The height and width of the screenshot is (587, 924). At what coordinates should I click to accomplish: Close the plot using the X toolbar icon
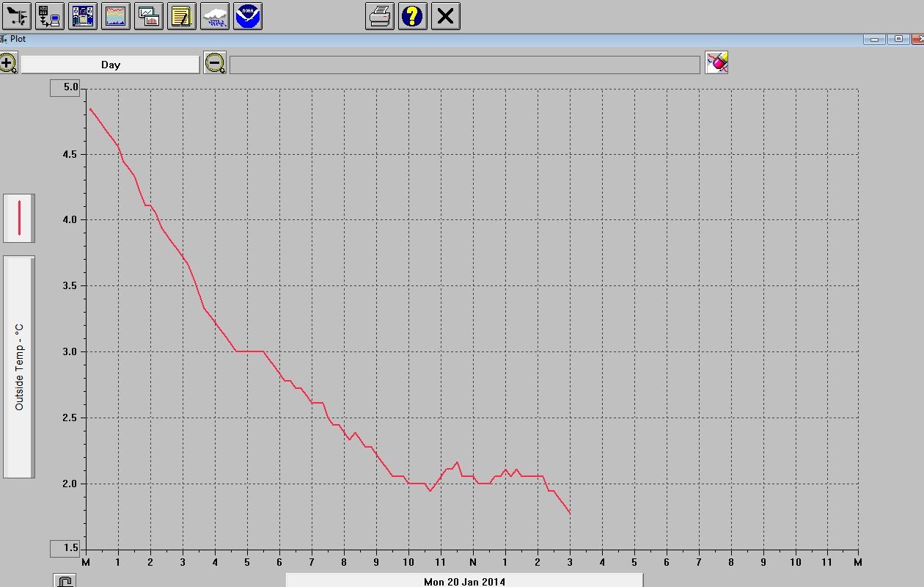click(446, 15)
